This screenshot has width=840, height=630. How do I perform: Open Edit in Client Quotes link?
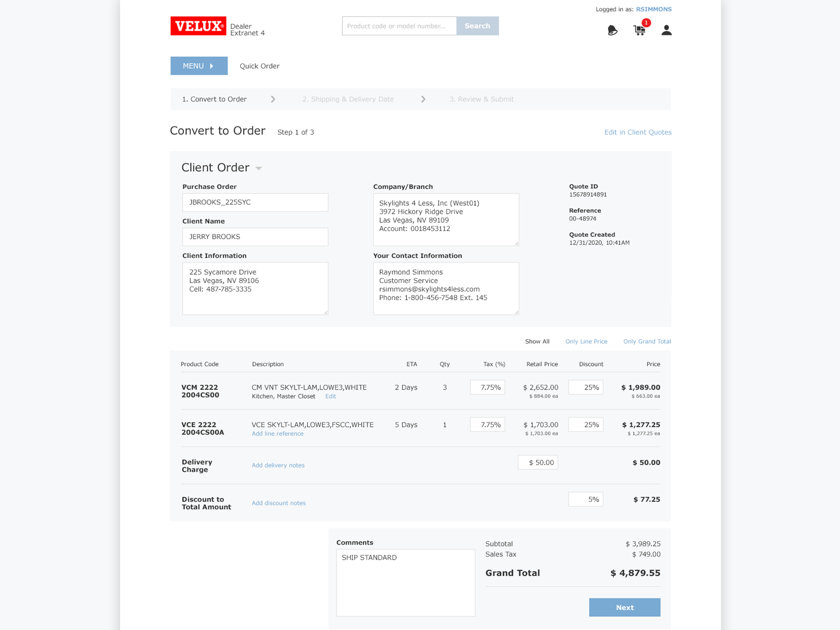pos(638,132)
